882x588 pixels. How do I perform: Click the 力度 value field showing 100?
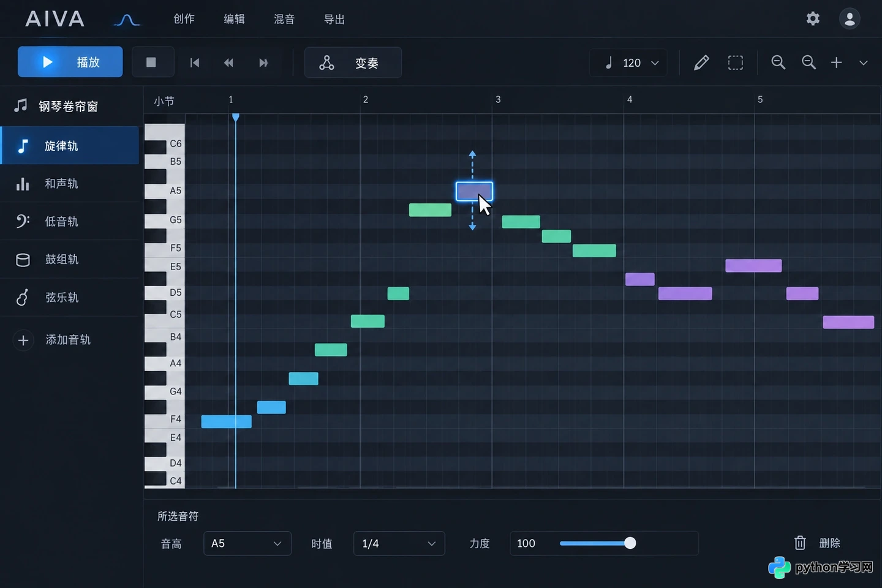click(x=527, y=543)
